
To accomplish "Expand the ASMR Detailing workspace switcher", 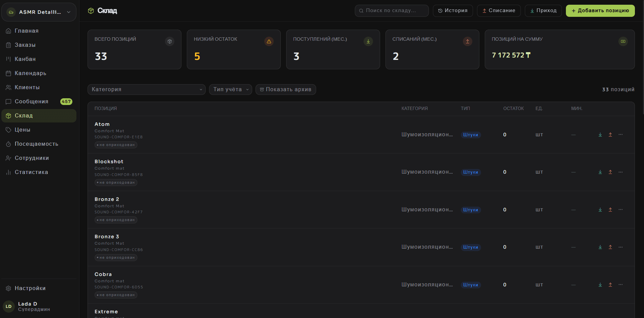I will [x=39, y=12].
